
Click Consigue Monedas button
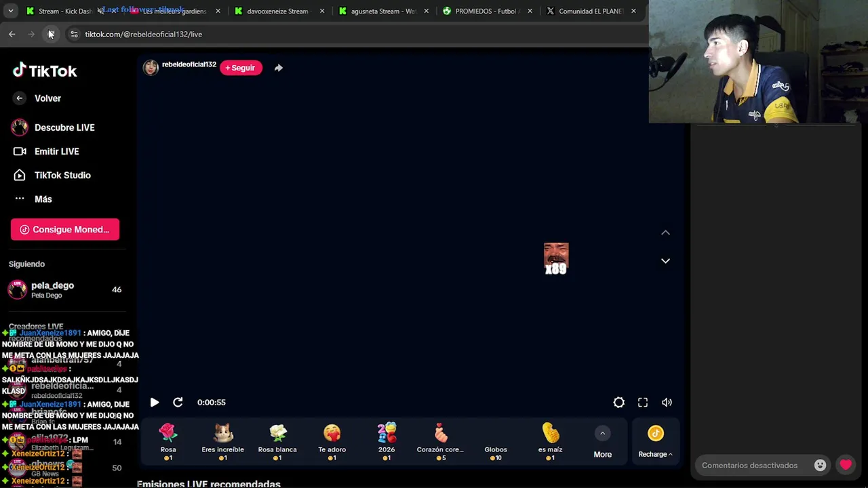65,229
